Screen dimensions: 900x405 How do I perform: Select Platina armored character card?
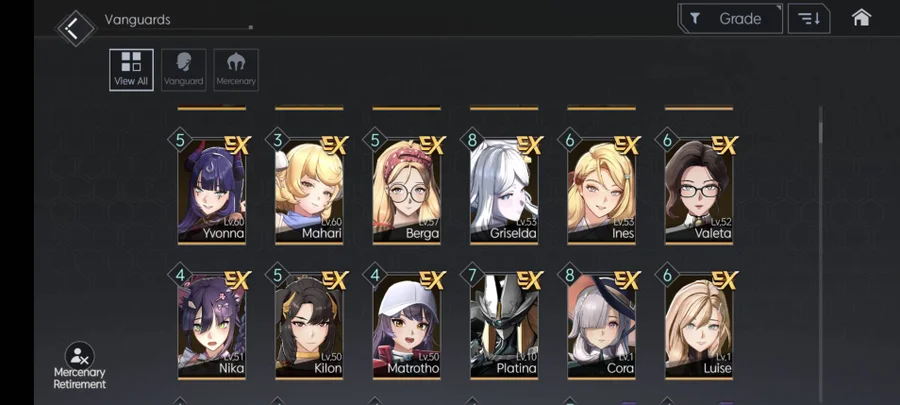point(504,326)
